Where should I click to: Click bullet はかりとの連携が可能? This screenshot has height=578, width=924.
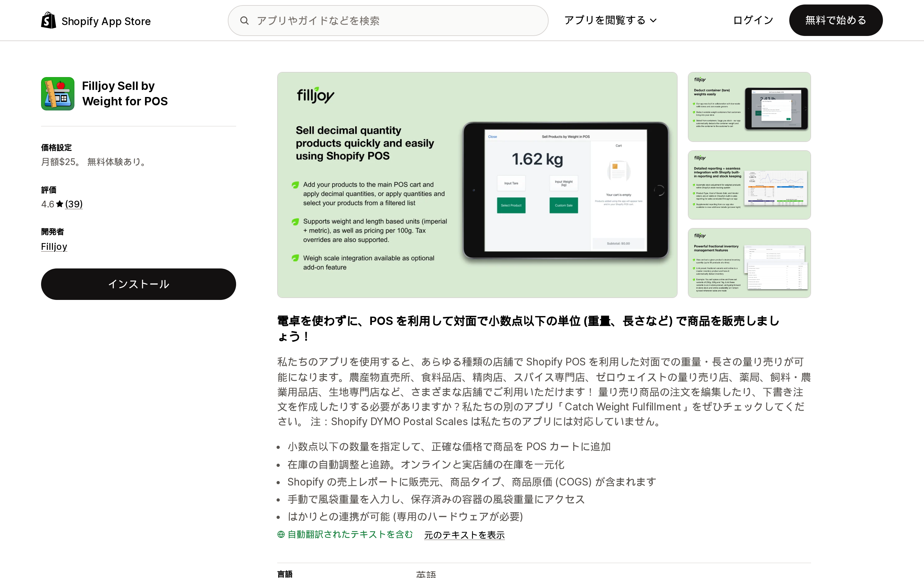click(405, 516)
